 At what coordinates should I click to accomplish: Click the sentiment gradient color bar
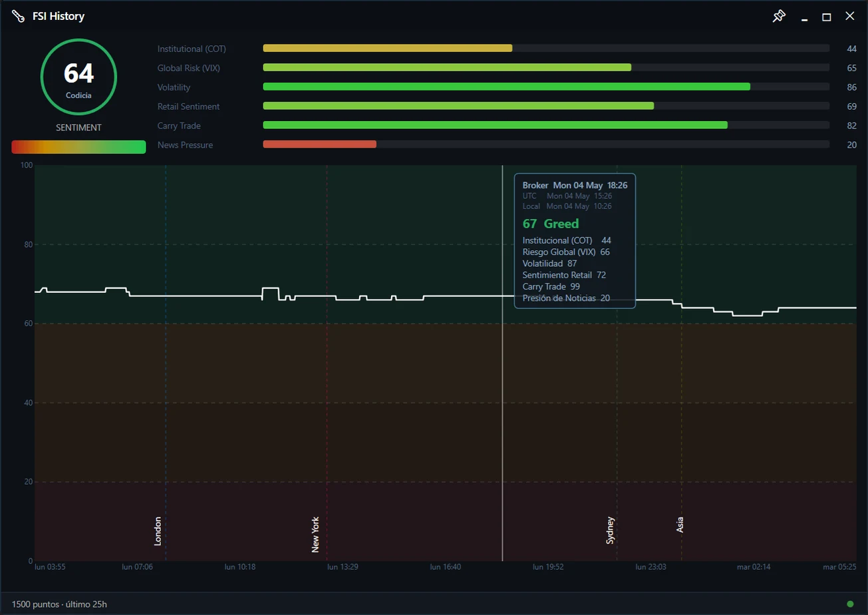click(78, 147)
